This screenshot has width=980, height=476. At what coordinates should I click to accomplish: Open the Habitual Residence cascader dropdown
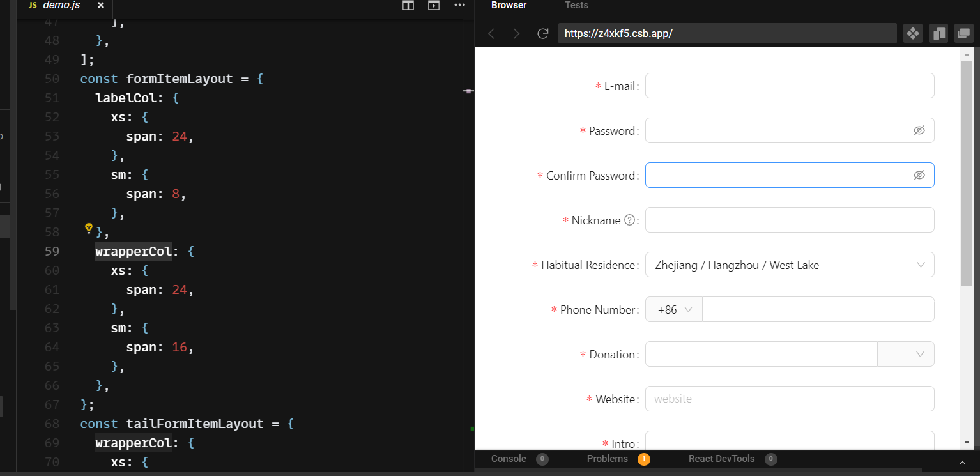(x=920, y=265)
